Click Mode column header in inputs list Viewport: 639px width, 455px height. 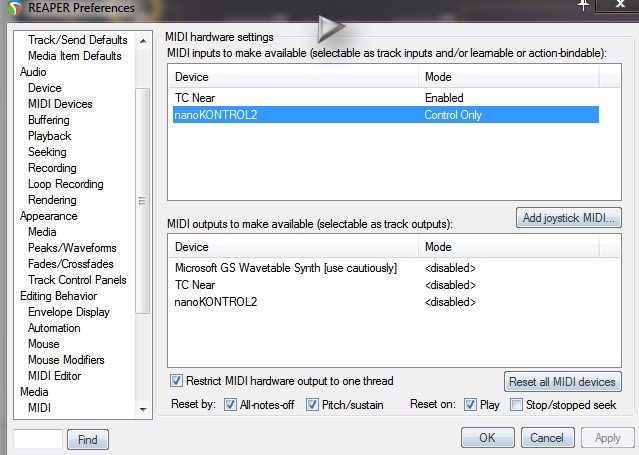pyautogui.click(x=509, y=77)
